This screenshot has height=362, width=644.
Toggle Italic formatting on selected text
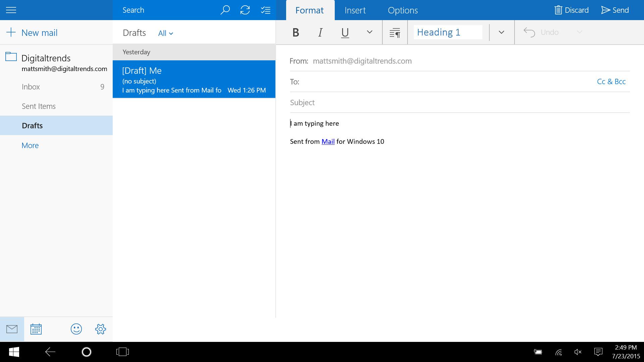pyautogui.click(x=320, y=32)
